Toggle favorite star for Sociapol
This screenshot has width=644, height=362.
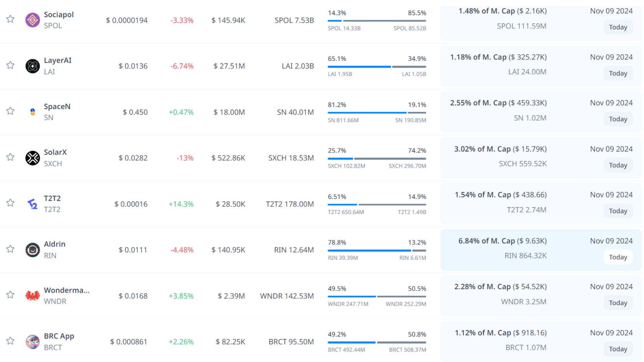tap(10, 19)
